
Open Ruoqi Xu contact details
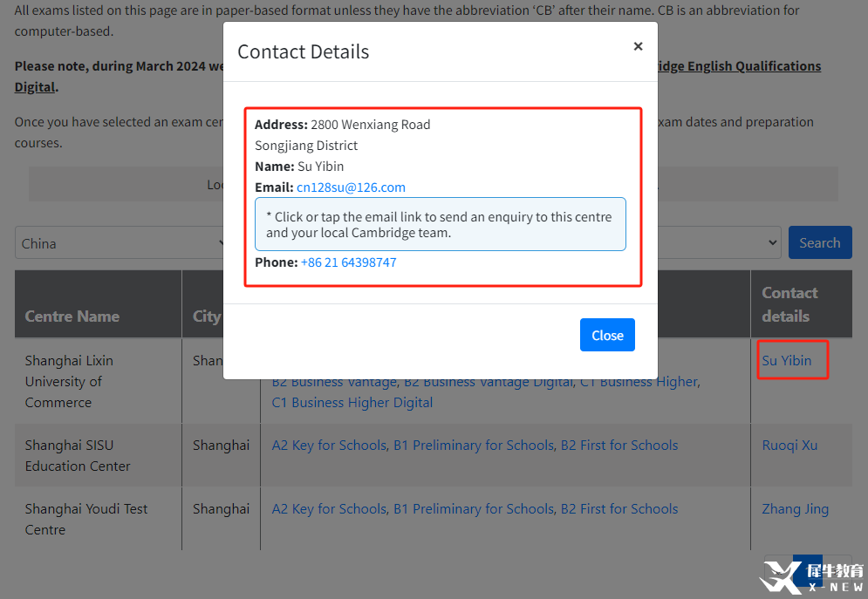pos(789,446)
